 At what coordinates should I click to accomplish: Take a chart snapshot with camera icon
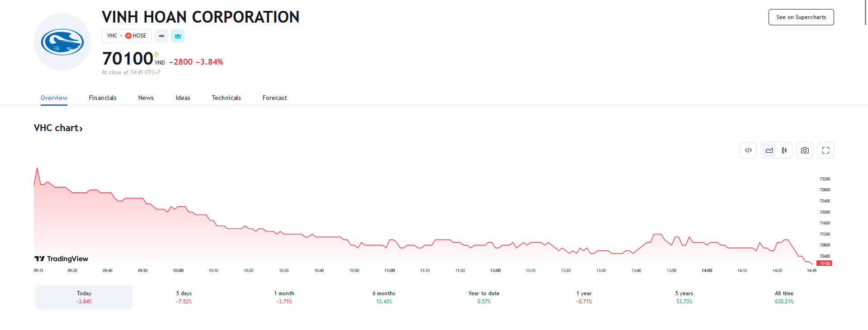(805, 151)
